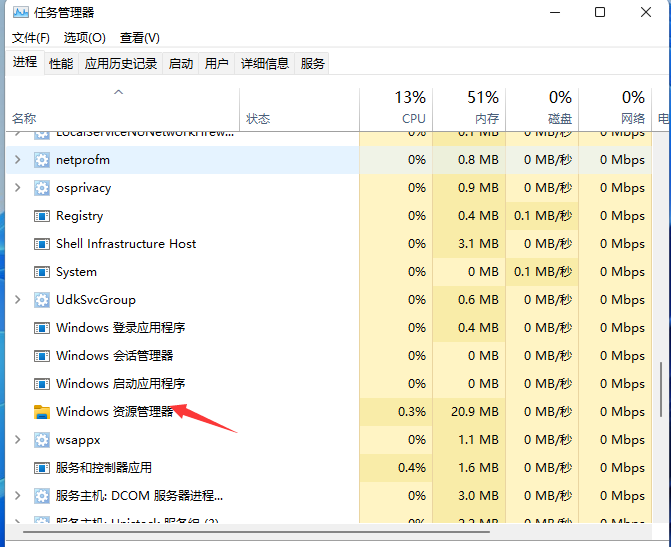Select the Shell Infrastructure Host process name
The width and height of the screenshot is (671, 547).
click(x=126, y=244)
